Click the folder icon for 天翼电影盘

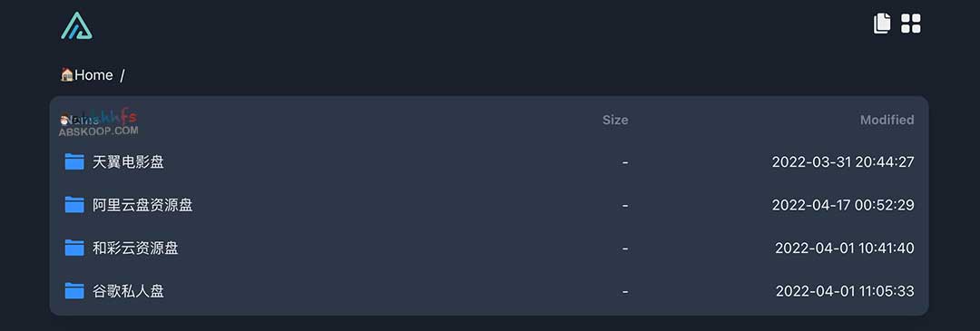click(74, 161)
